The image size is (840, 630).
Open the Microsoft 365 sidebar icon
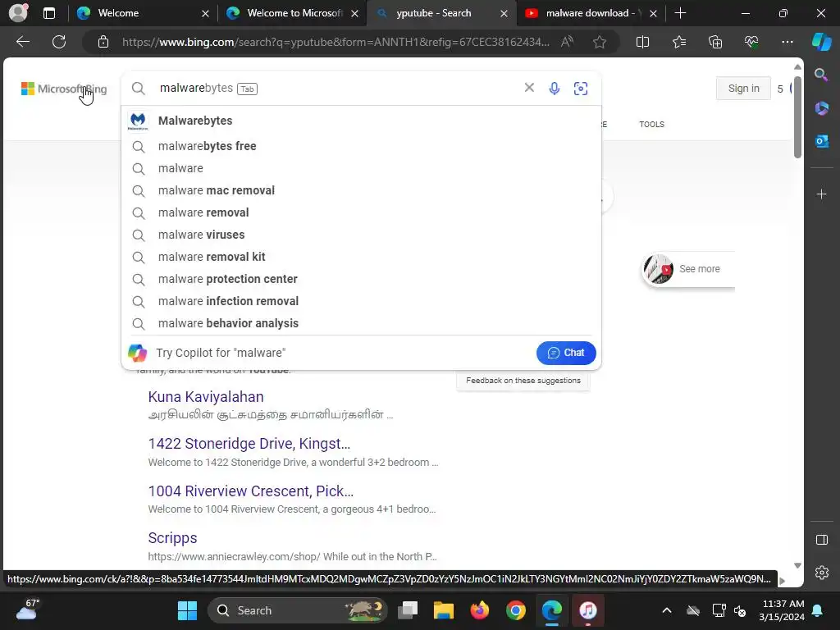(x=821, y=108)
